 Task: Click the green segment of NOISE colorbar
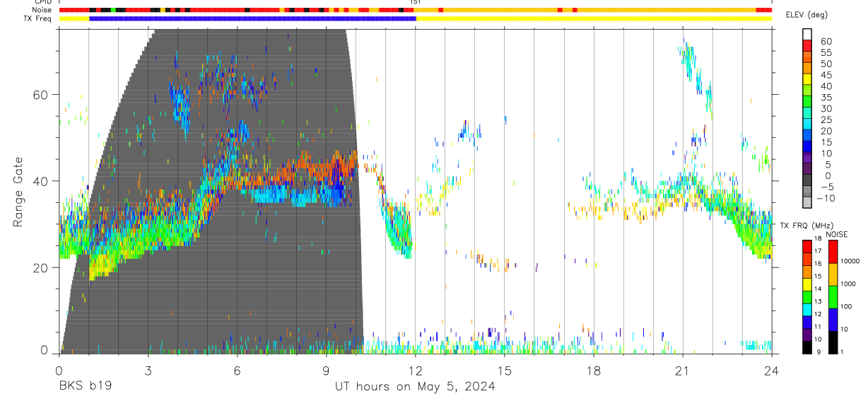(833, 296)
